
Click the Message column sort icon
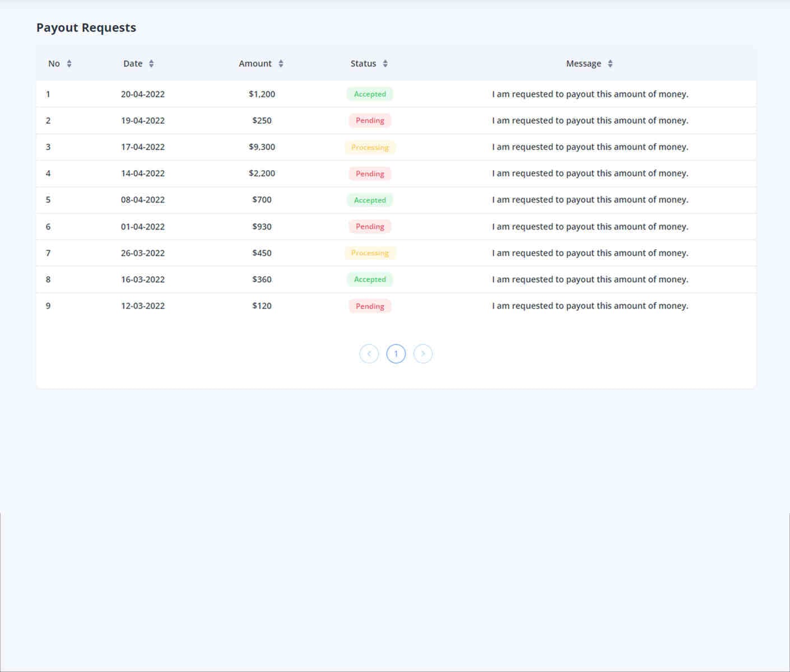[x=610, y=63]
